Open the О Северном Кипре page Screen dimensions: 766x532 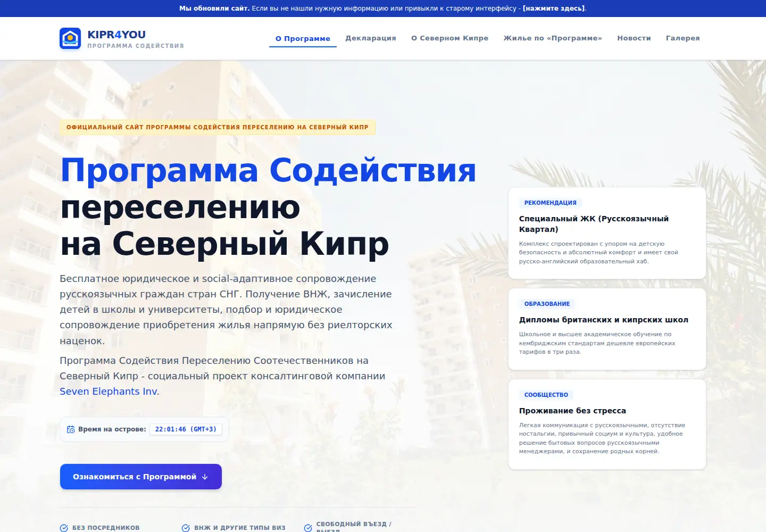[449, 38]
